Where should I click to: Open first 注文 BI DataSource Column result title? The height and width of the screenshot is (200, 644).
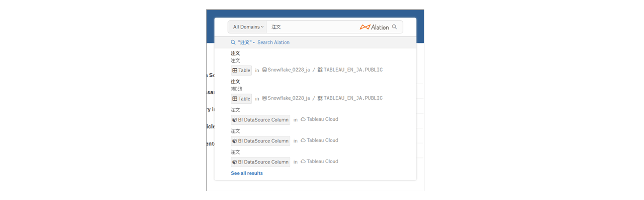[235, 110]
